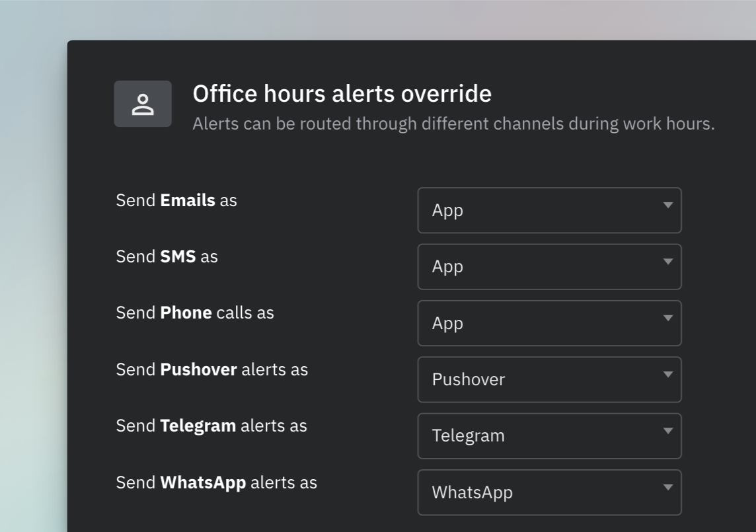This screenshot has width=756, height=532.
Task: Click the user profile icon beside the heading
Action: [143, 104]
